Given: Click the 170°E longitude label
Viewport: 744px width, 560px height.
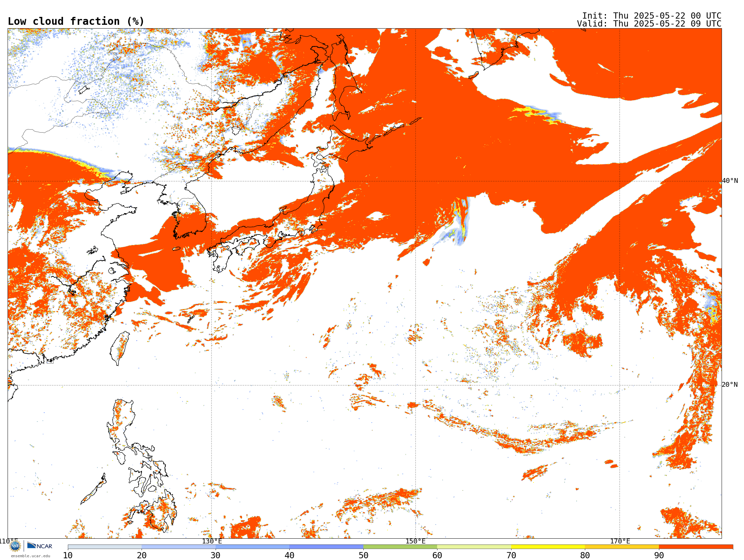Looking at the screenshot, I should tap(620, 541).
